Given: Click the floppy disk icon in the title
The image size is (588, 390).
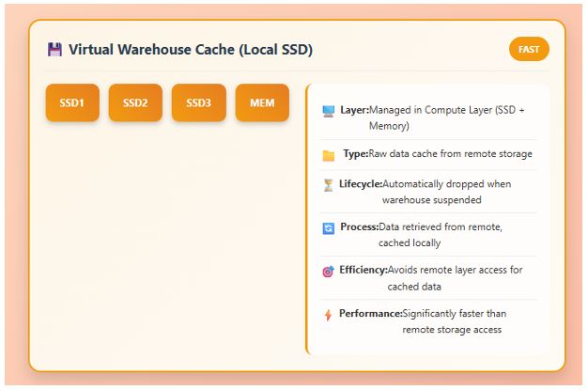Looking at the screenshot, I should (x=54, y=49).
